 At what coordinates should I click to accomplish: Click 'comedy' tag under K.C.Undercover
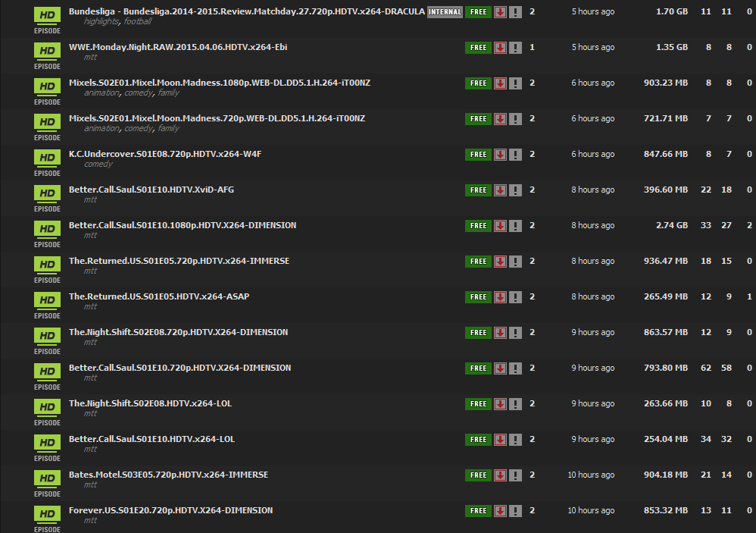(98, 165)
